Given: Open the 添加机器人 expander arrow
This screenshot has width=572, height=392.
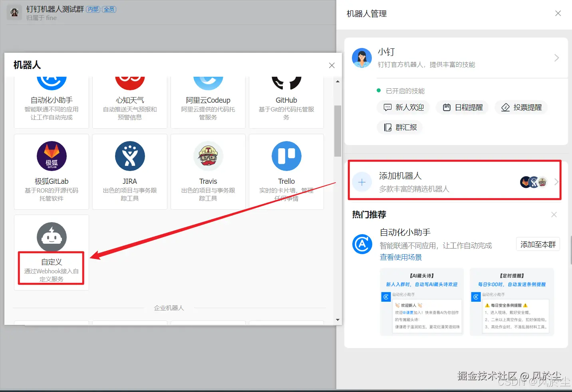Looking at the screenshot, I should coord(556,181).
